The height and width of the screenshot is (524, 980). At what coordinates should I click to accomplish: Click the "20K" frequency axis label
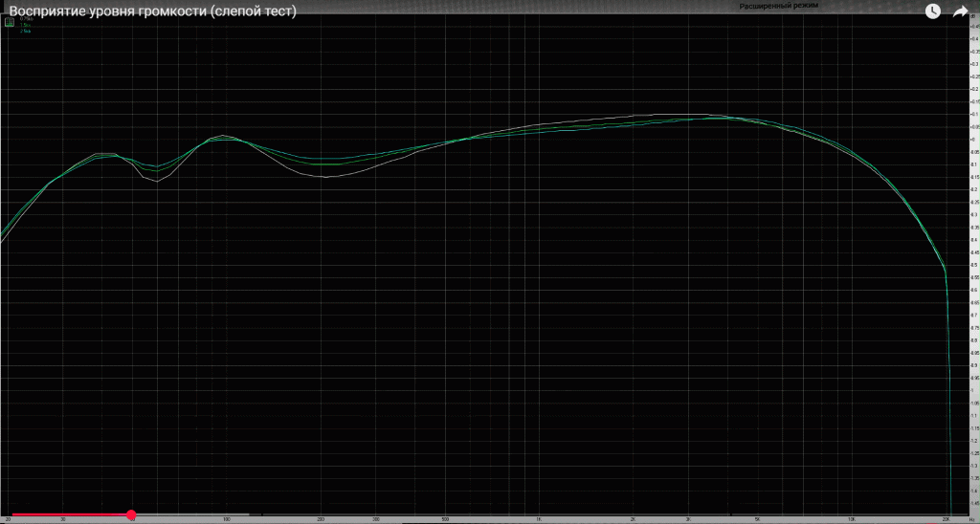947,519
